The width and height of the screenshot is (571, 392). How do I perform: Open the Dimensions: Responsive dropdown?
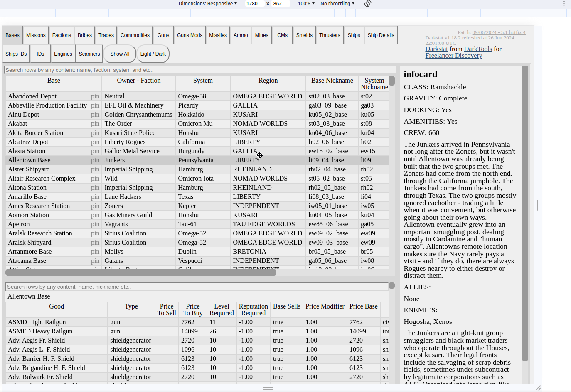pyautogui.click(x=208, y=3)
